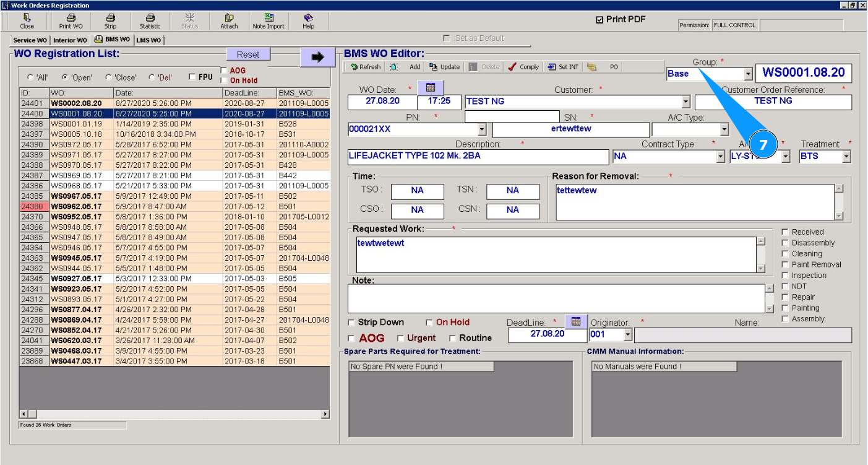Check the Strip Down checkbox
Screen dimensions: 868x465
[351, 323]
